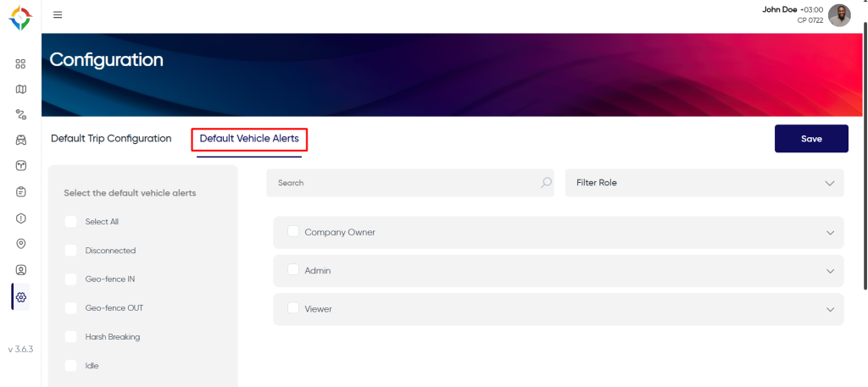Open the dashboard grid icon in sidebar
The image size is (868, 387).
[x=20, y=64]
